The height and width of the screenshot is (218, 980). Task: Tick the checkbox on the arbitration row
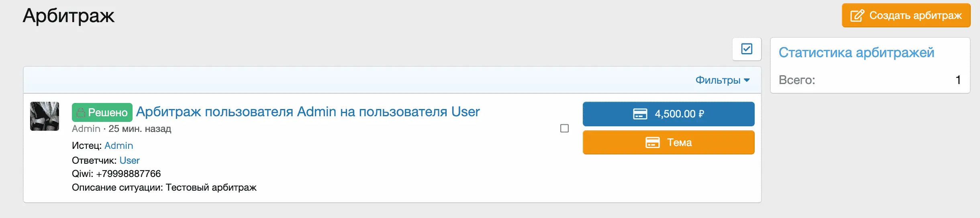(x=564, y=128)
